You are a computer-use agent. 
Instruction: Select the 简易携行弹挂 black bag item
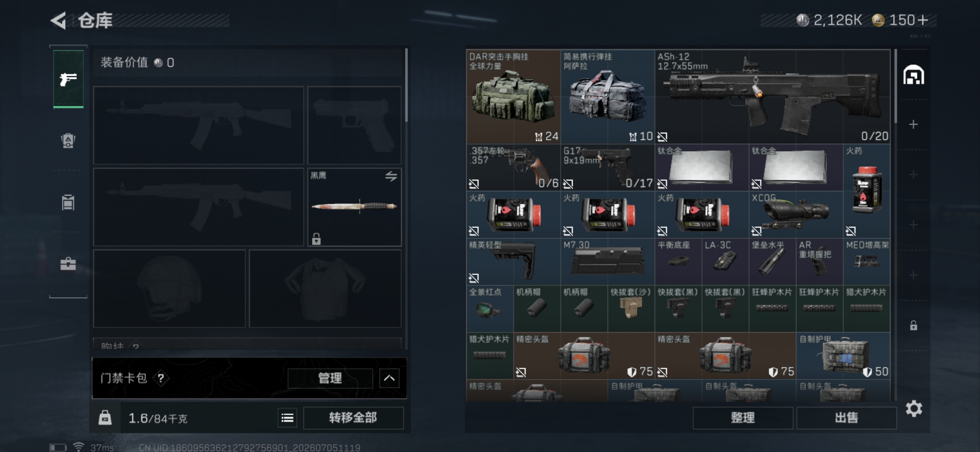[x=607, y=97]
